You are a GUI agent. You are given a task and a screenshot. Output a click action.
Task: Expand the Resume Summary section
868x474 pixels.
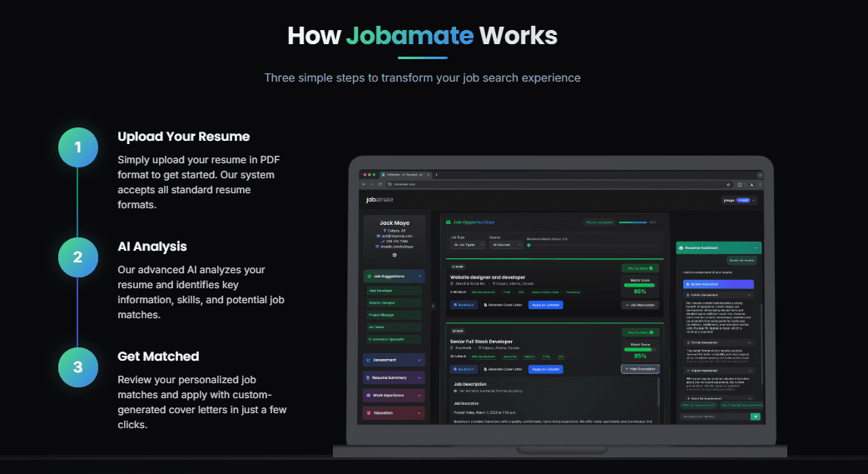(394, 377)
